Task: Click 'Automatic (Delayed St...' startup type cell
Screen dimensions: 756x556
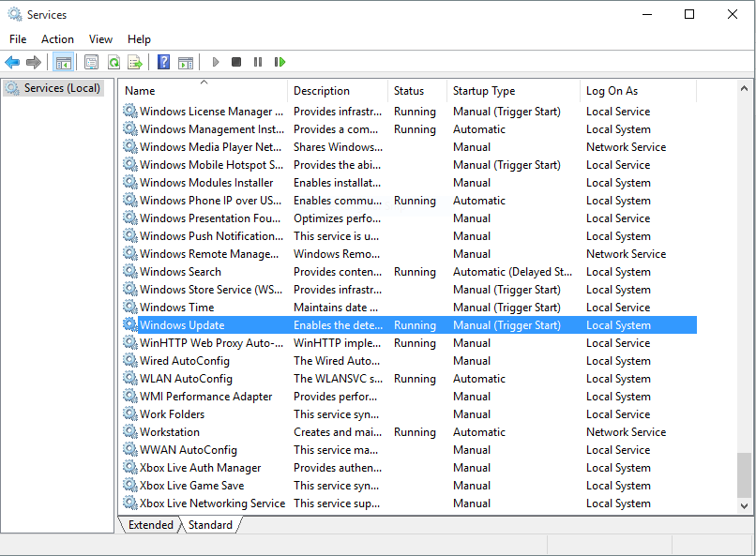Action: coord(512,272)
